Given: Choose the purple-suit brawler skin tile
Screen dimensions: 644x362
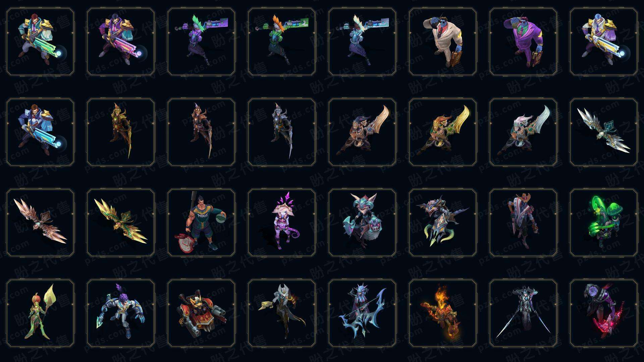Looking at the screenshot, I should [x=523, y=42].
